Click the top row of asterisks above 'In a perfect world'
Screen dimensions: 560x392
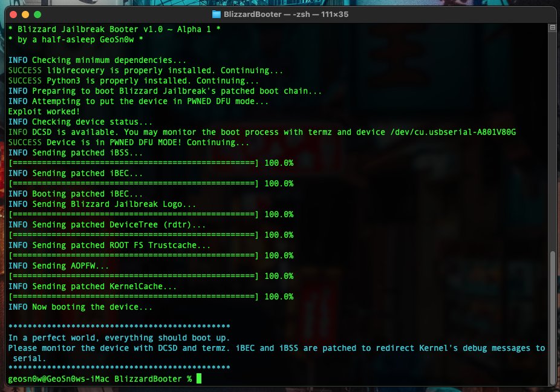pos(119,327)
